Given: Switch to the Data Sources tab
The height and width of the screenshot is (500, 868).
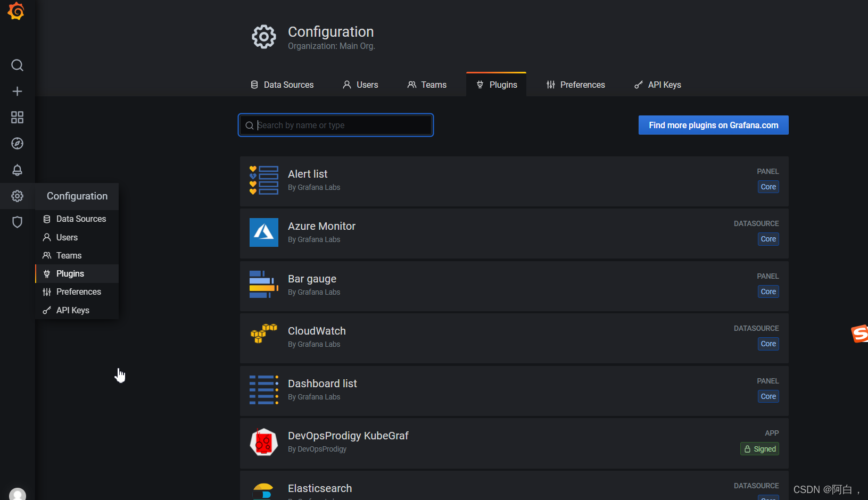Looking at the screenshot, I should pyautogui.click(x=282, y=85).
